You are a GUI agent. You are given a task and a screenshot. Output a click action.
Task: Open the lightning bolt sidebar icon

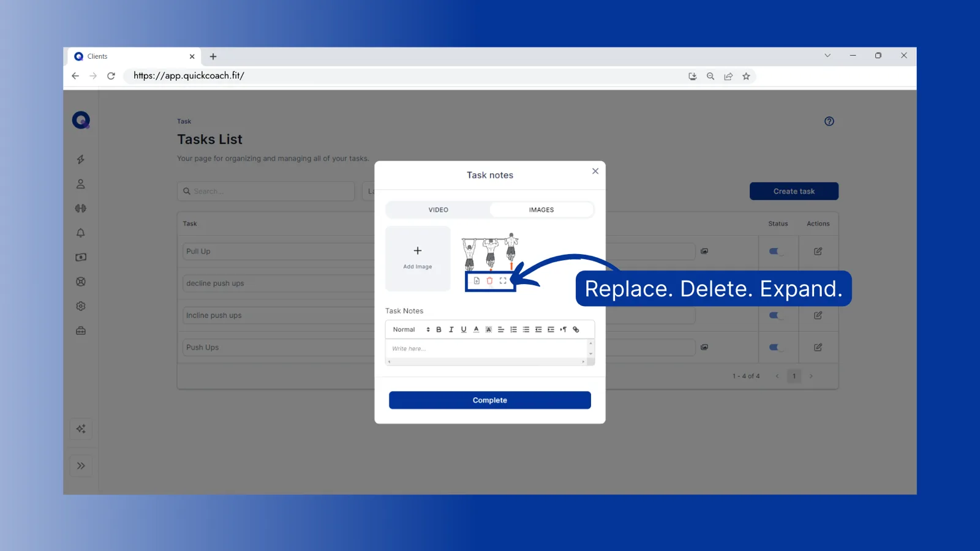point(81,159)
